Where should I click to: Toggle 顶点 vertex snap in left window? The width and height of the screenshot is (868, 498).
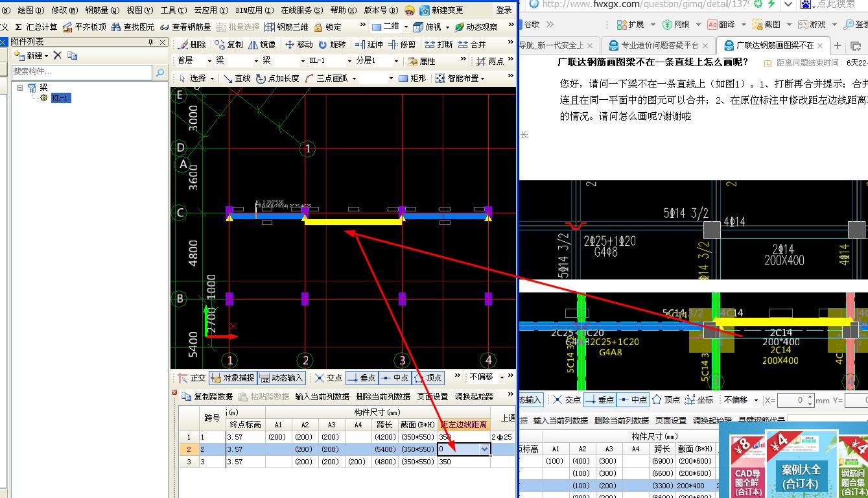point(427,377)
